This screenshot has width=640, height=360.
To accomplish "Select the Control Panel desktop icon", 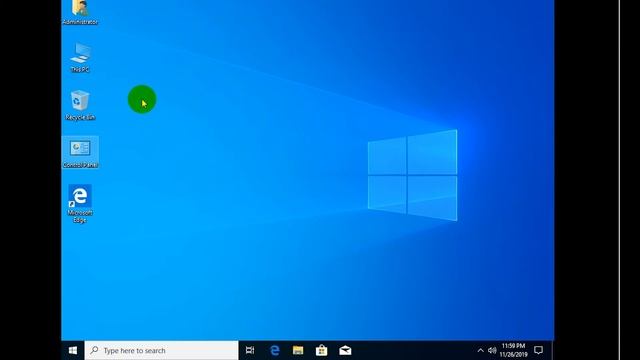I will (80, 153).
